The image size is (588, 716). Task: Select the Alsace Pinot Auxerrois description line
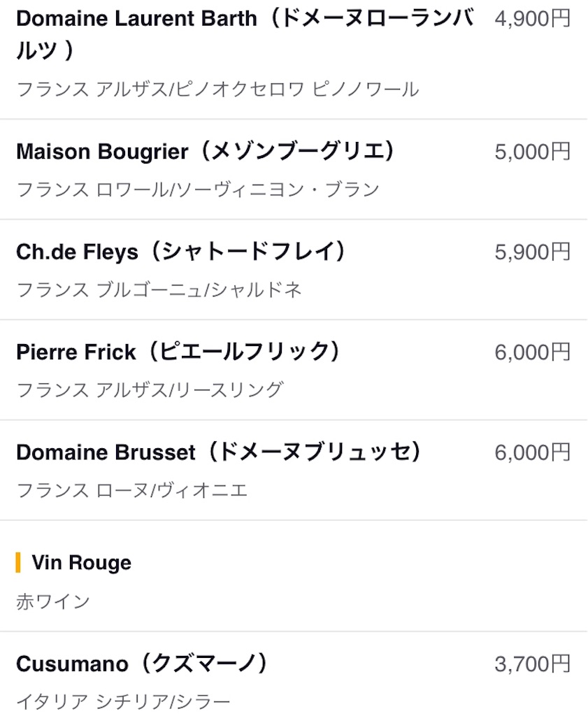pos(217,89)
